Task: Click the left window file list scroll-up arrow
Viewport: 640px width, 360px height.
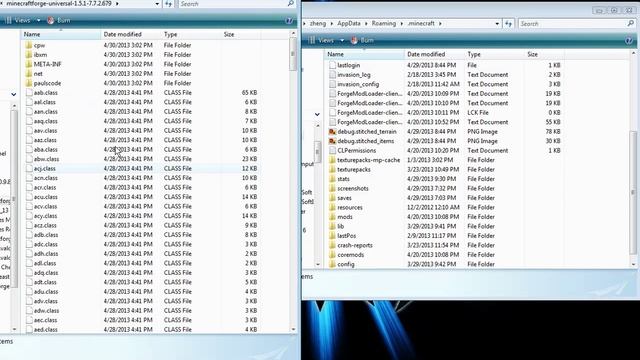Action: 293,33
